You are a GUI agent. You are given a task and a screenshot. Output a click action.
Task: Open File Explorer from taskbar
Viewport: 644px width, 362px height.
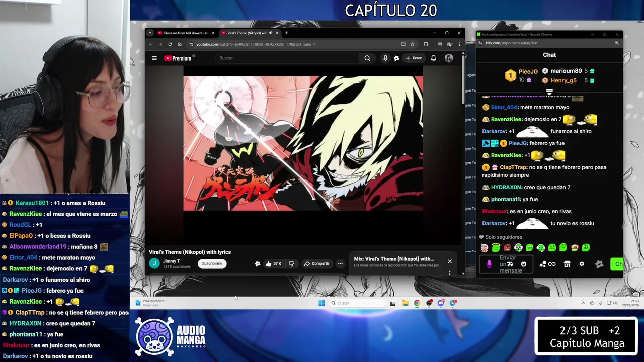pos(405,303)
